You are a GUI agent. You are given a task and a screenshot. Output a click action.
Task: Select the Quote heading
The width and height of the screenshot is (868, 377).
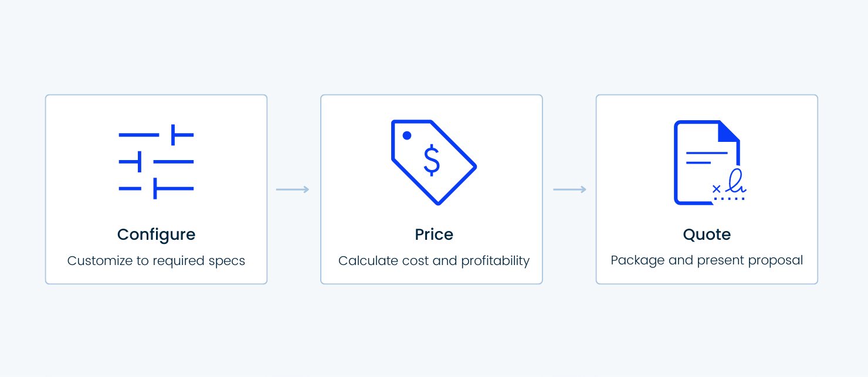(x=707, y=235)
